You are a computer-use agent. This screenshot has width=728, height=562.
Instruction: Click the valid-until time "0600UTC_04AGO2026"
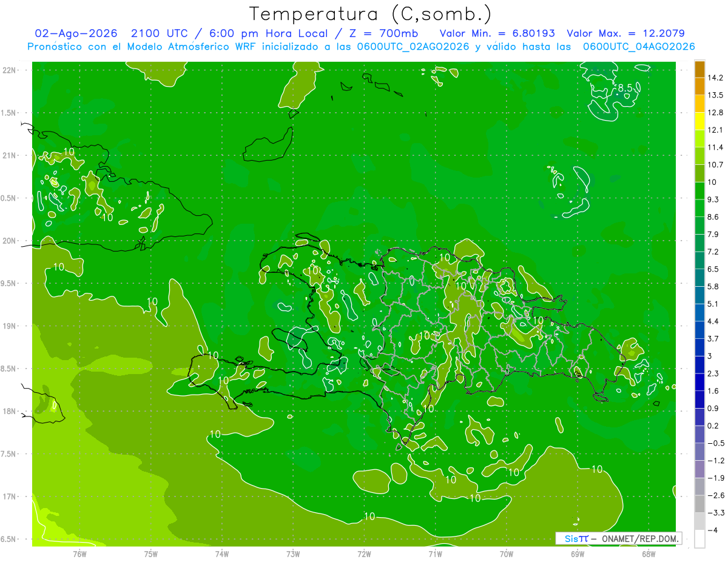point(639,47)
